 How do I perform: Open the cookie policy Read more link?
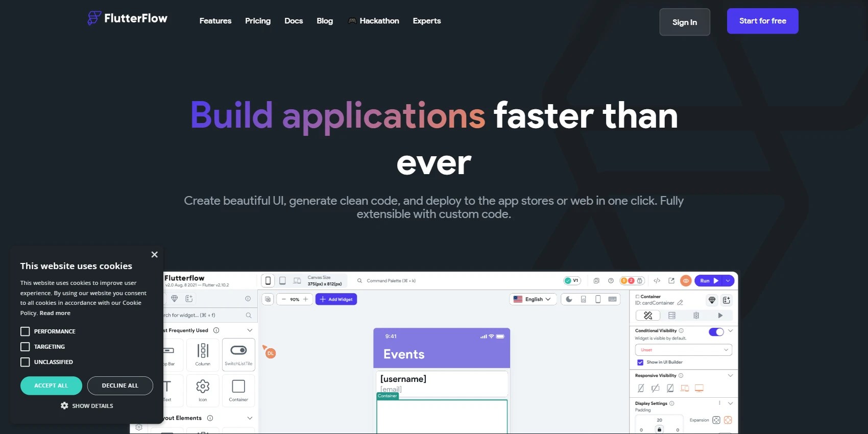(55, 313)
